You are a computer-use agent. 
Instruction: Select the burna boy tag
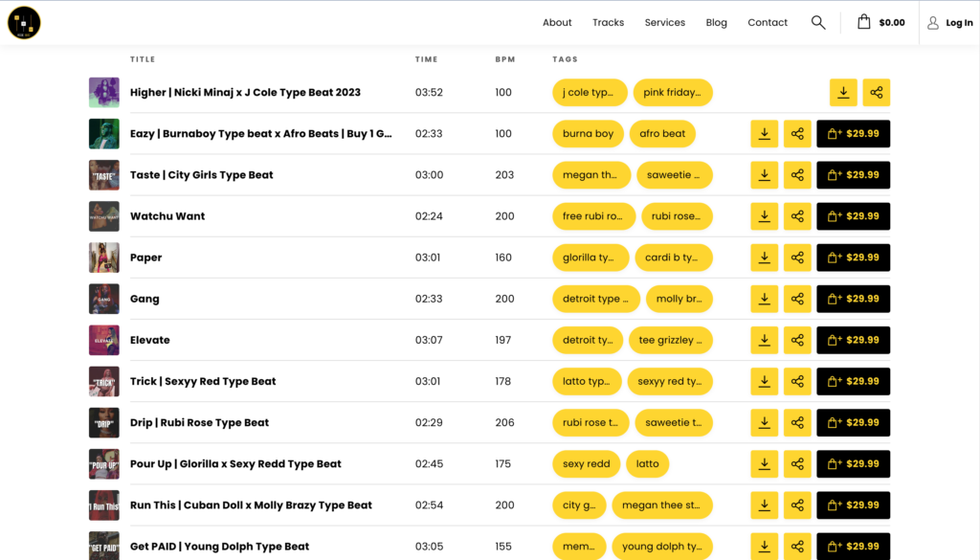pyautogui.click(x=588, y=133)
